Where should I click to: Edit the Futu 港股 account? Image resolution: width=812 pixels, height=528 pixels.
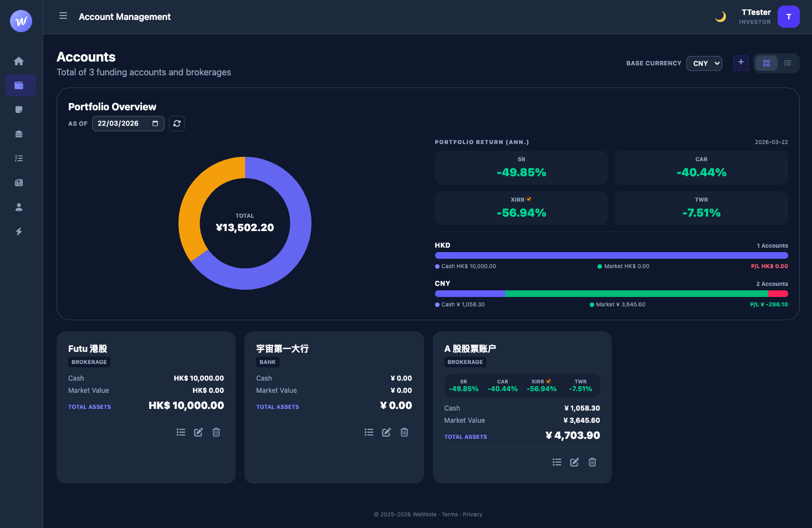(198, 432)
